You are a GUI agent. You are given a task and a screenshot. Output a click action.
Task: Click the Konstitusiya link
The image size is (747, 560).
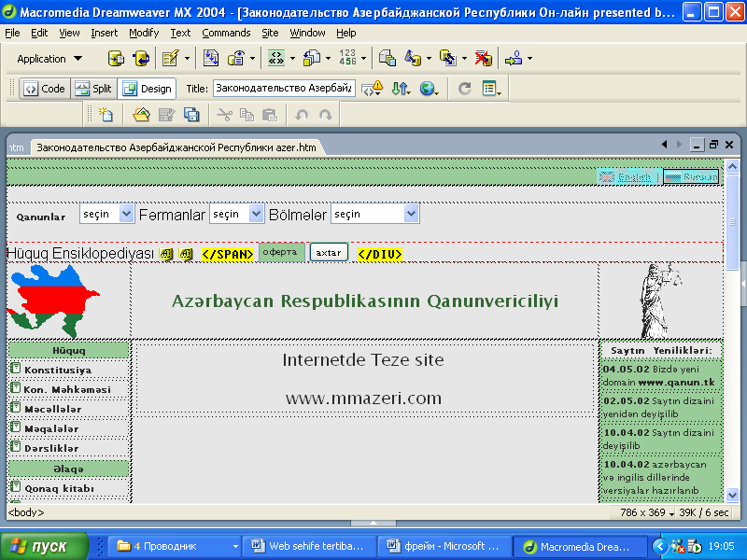click(x=58, y=370)
